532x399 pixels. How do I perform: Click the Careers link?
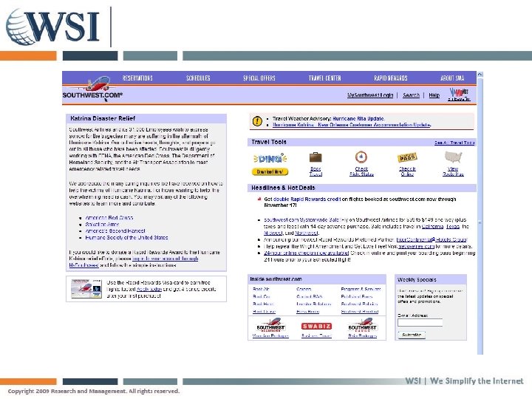(304, 289)
